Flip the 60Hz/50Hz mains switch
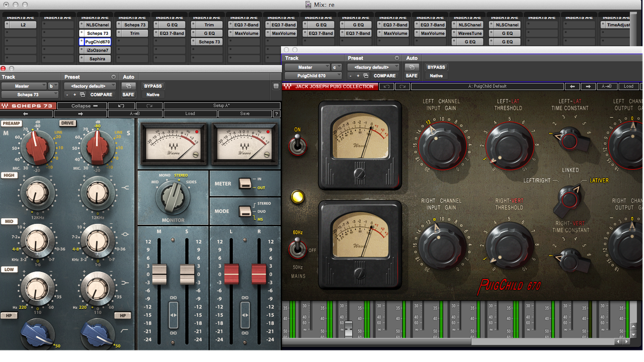The width and height of the screenshot is (644, 362). point(297,248)
